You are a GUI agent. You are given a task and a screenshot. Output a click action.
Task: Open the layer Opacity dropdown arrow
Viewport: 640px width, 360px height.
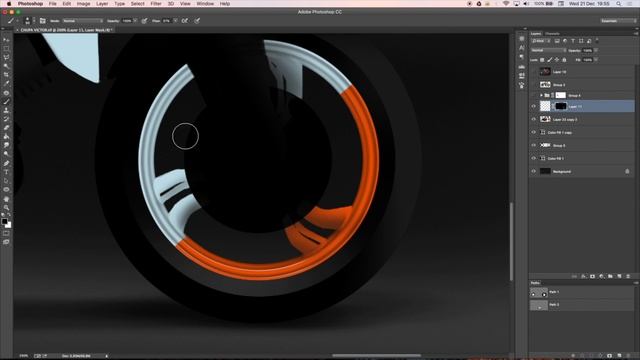[596, 50]
